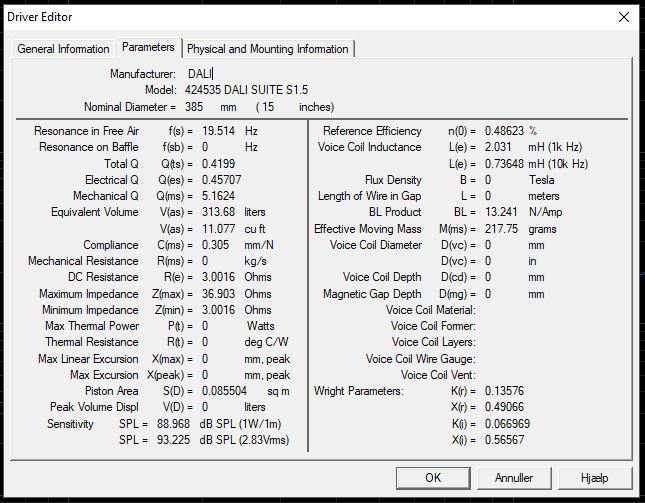
Task: Select Wright parameter K(r) value 0.13576
Action: tap(504, 391)
